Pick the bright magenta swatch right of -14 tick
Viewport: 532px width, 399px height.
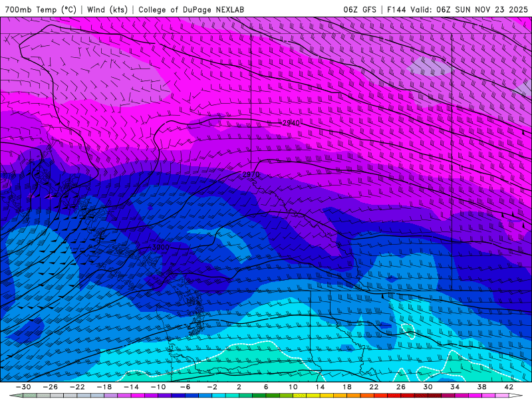click(138, 395)
